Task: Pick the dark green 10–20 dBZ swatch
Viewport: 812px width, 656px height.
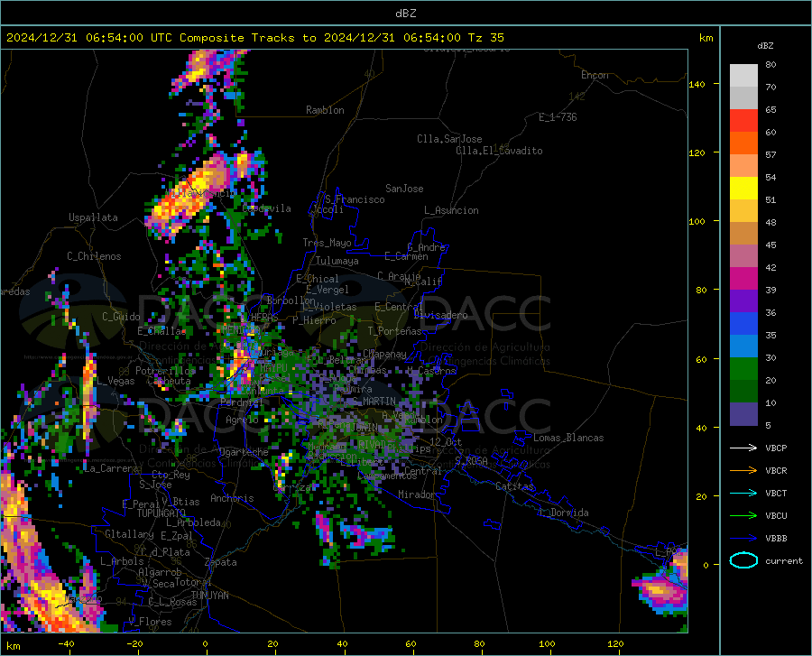Action: click(743, 392)
